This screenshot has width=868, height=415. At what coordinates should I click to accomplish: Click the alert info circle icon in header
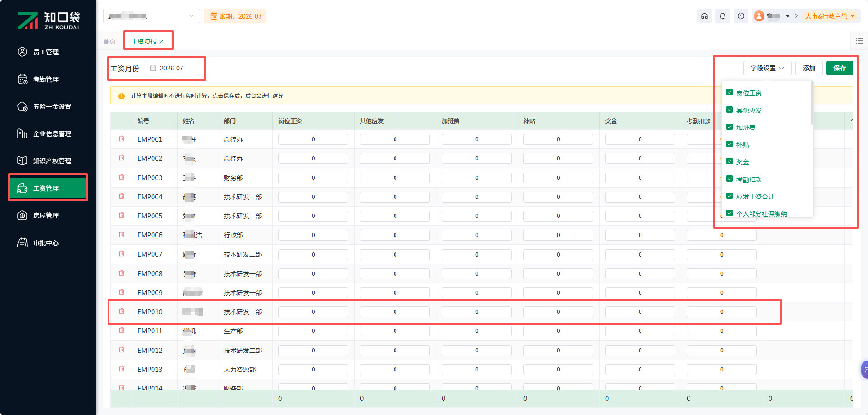[x=741, y=16]
